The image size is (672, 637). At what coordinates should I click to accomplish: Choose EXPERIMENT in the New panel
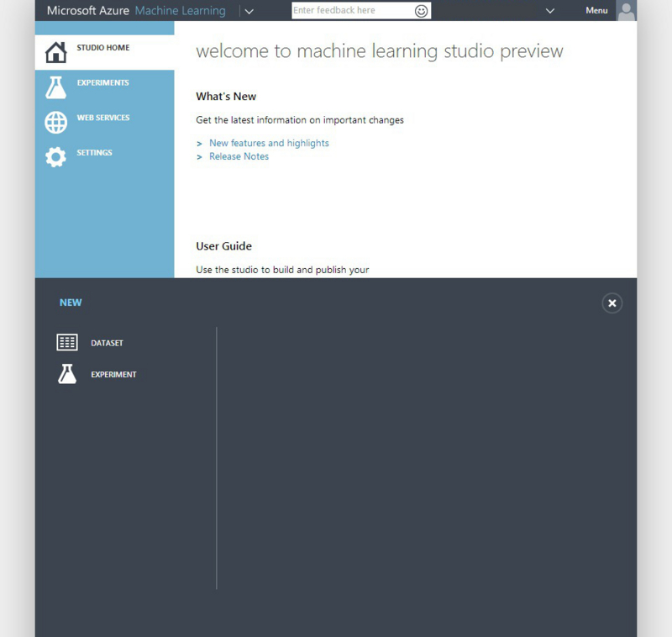click(113, 374)
